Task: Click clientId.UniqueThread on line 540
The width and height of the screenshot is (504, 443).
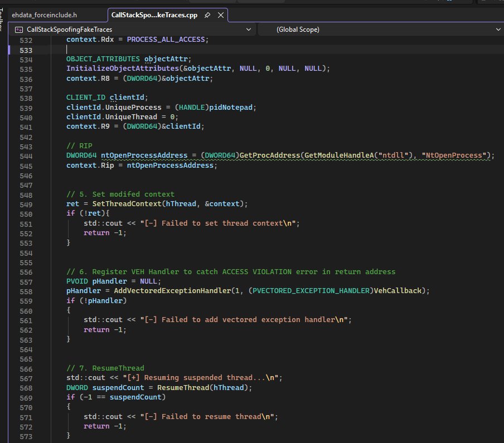Action: [112, 116]
